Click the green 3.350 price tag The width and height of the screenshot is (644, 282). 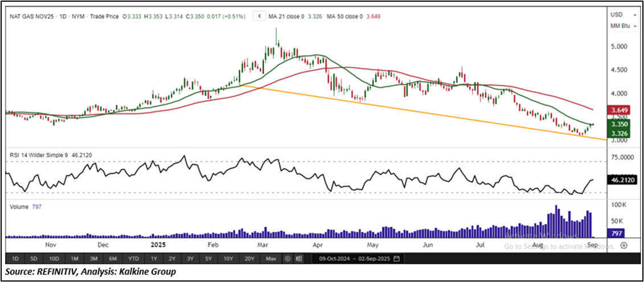point(618,125)
